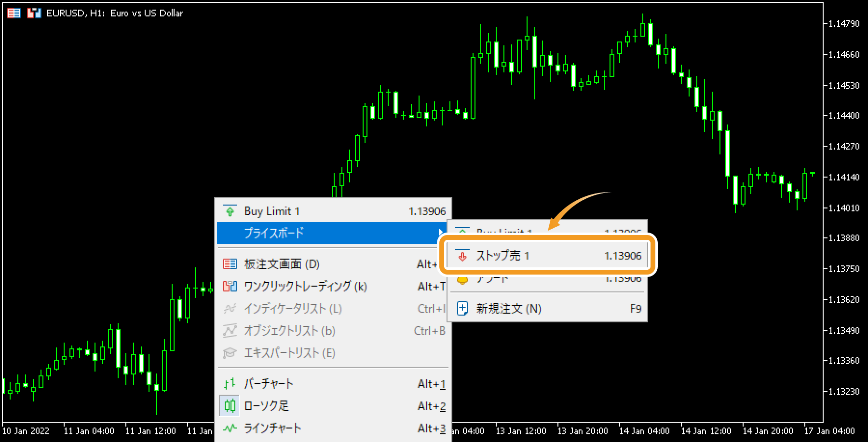868x442 pixels.
Task: Click price label 1.14010 on the axis
Action: 844,208
